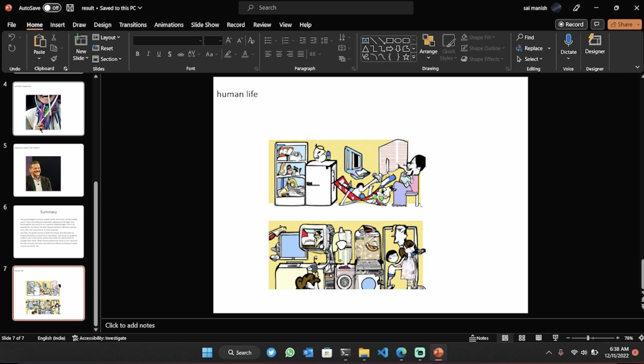The image size is (644, 364).
Task: Click the Format Painter icon
Action: (x=54, y=59)
